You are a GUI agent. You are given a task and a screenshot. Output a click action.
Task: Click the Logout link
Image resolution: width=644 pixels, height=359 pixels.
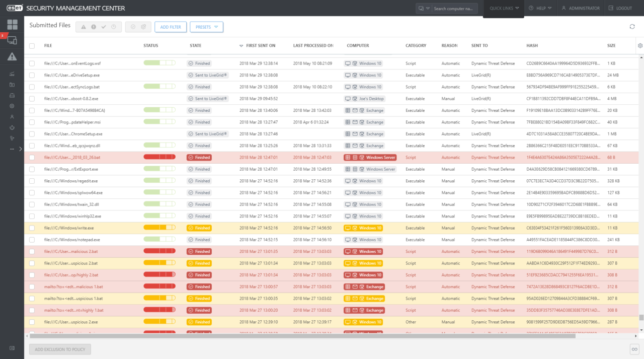tap(620, 9)
